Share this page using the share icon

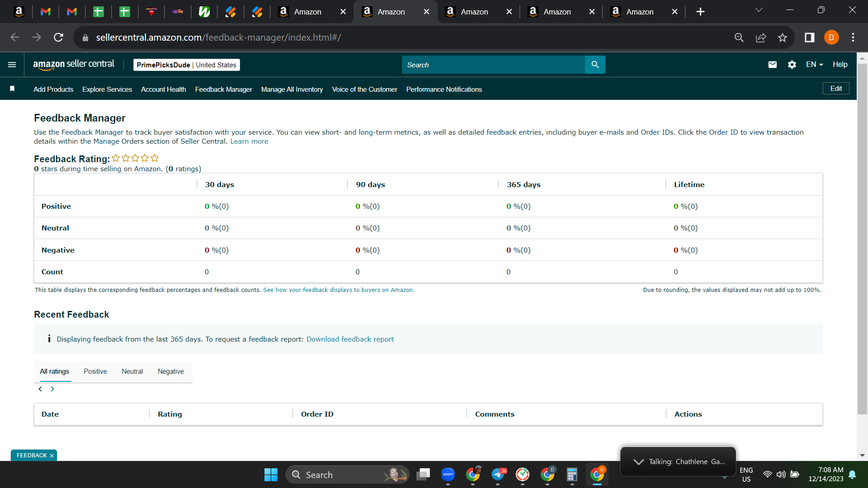click(x=761, y=38)
